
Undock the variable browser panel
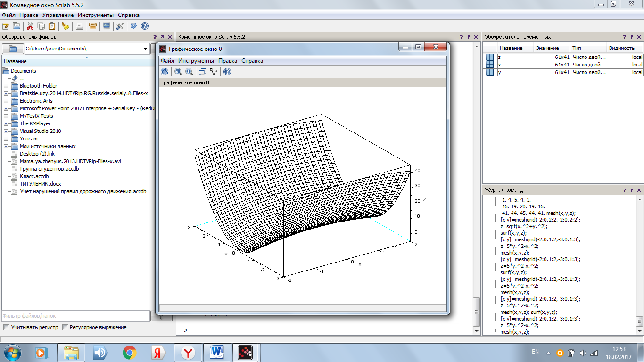point(632,37)
